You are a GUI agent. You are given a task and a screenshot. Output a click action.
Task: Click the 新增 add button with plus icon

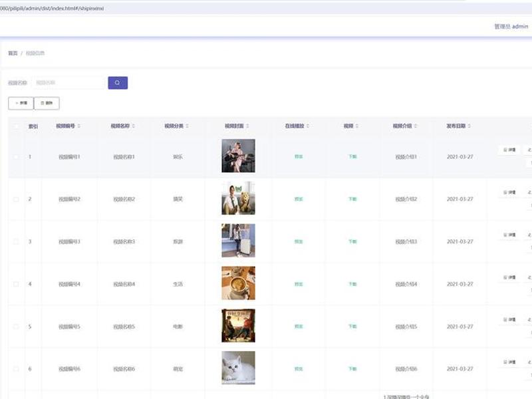coord(21,103)
